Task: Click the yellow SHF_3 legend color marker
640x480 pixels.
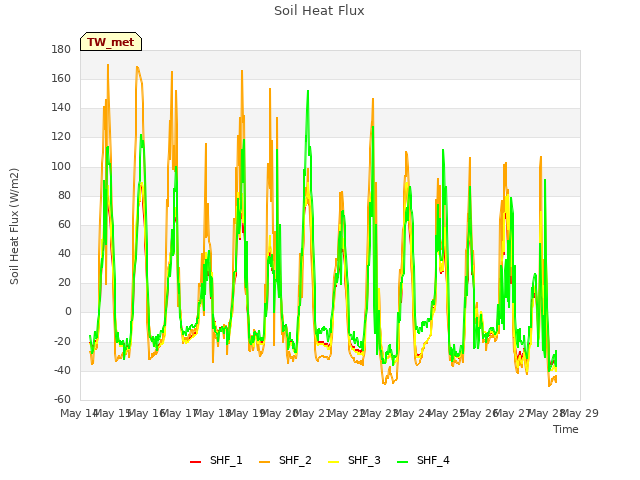Action: (x=333, y=462)
